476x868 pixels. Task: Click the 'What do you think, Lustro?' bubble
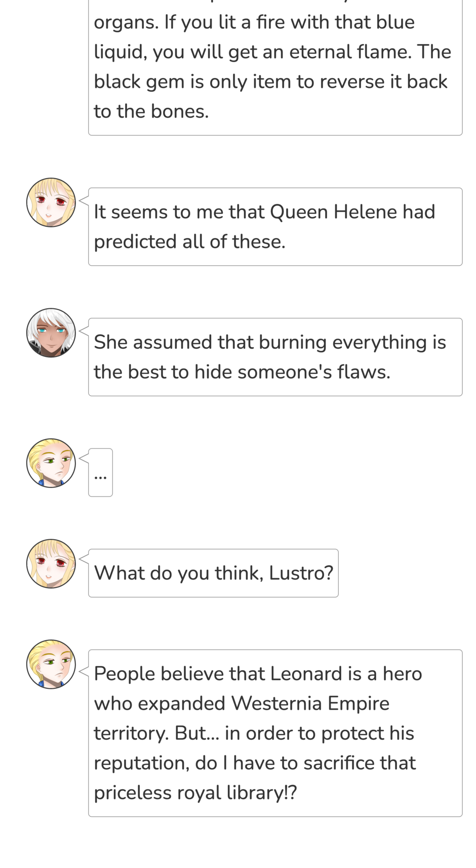213,573
